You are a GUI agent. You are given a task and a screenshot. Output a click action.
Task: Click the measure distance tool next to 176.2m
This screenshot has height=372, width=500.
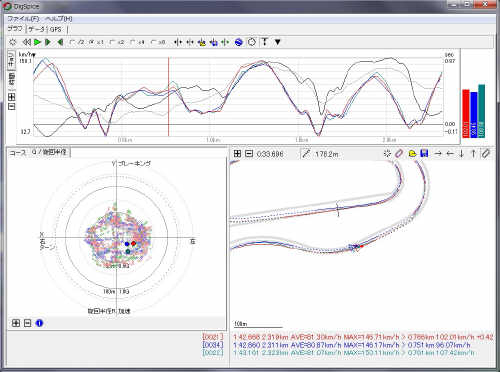[x=306, y=154]
